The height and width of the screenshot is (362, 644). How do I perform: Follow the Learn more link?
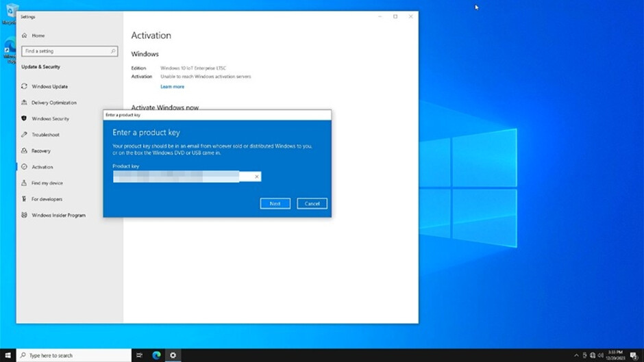point(172,87)
